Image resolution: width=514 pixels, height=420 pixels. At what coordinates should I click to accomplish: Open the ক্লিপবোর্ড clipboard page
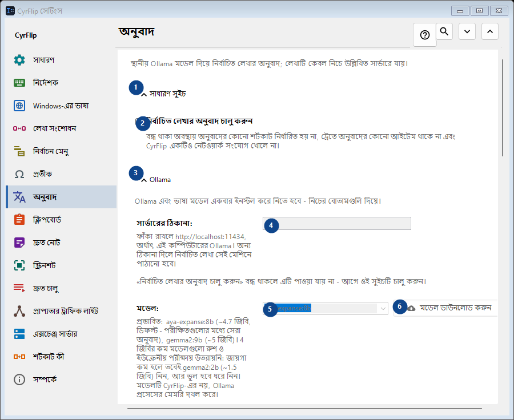[61, 220]
